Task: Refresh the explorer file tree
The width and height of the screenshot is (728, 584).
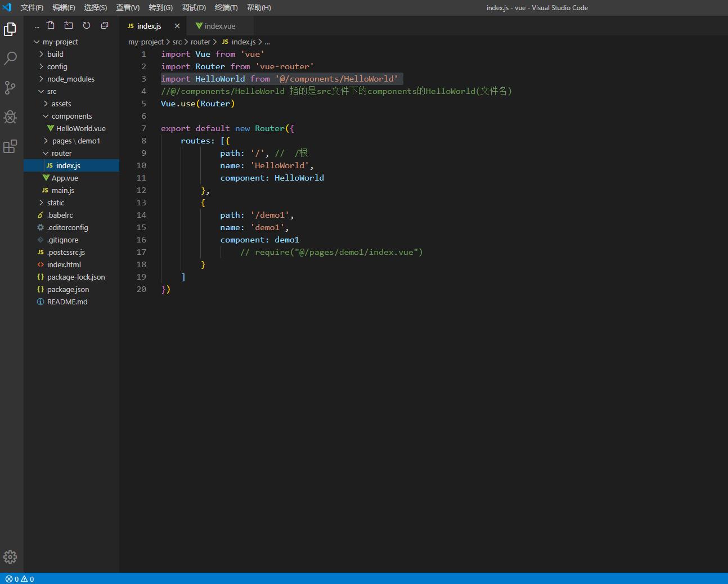Action: coord(87,25)
